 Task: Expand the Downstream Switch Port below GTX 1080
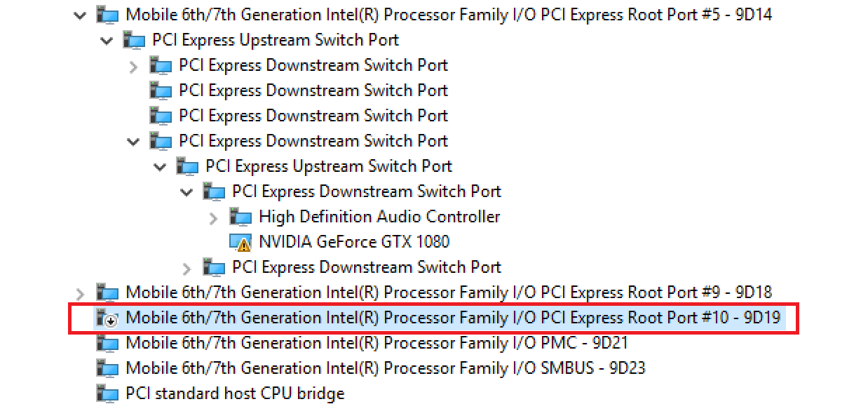187,268
